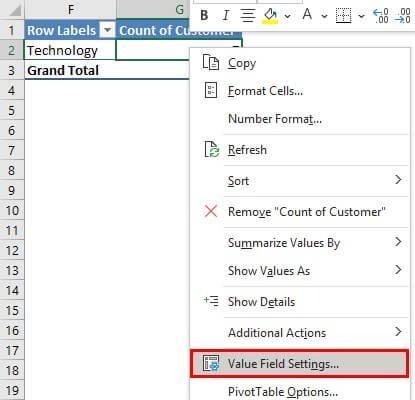The height and width of the screenshot is (400, 415).
Task: Click the center align icon
Action: [248, 15]
